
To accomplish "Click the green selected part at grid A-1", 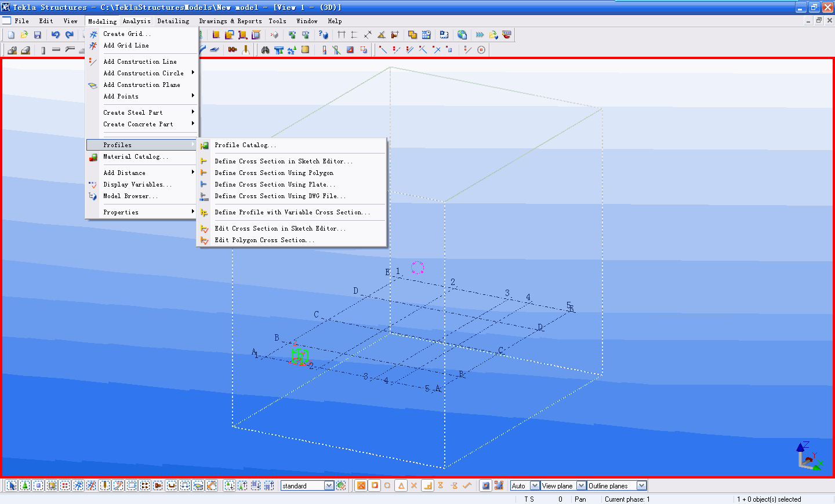I will [x=299, y=356].
